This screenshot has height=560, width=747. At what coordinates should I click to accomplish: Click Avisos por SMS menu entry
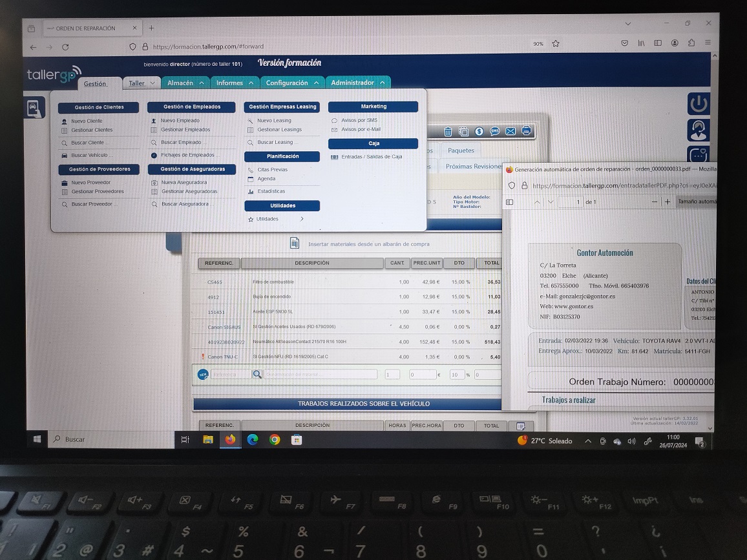(x=359, y=120)
